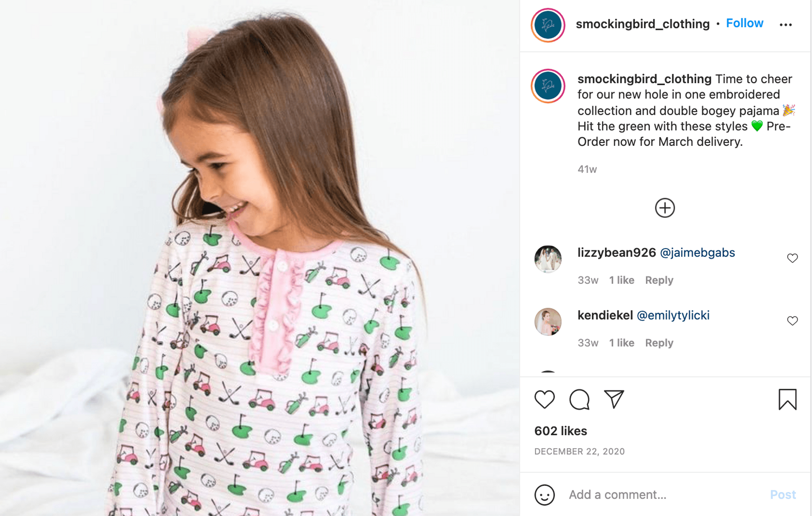View the 602 likes list
The height and width of the screenshot is (516, 812).
tap(561, 431)
